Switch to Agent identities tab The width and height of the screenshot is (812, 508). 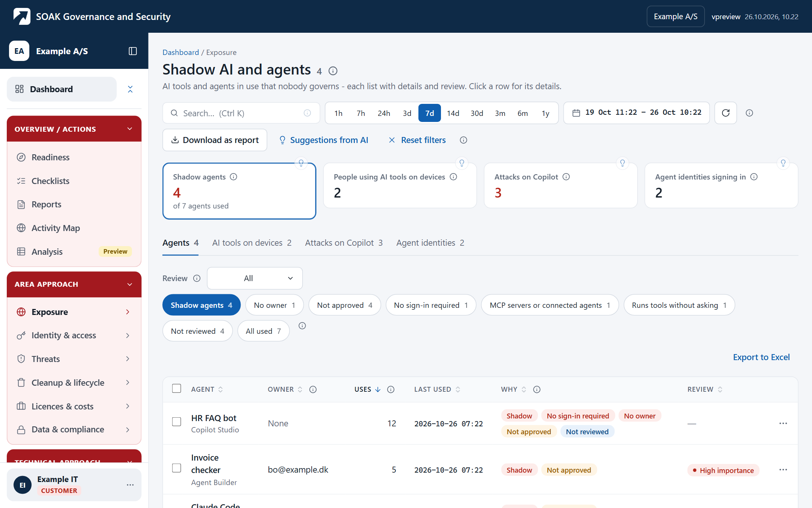(430, 243)
